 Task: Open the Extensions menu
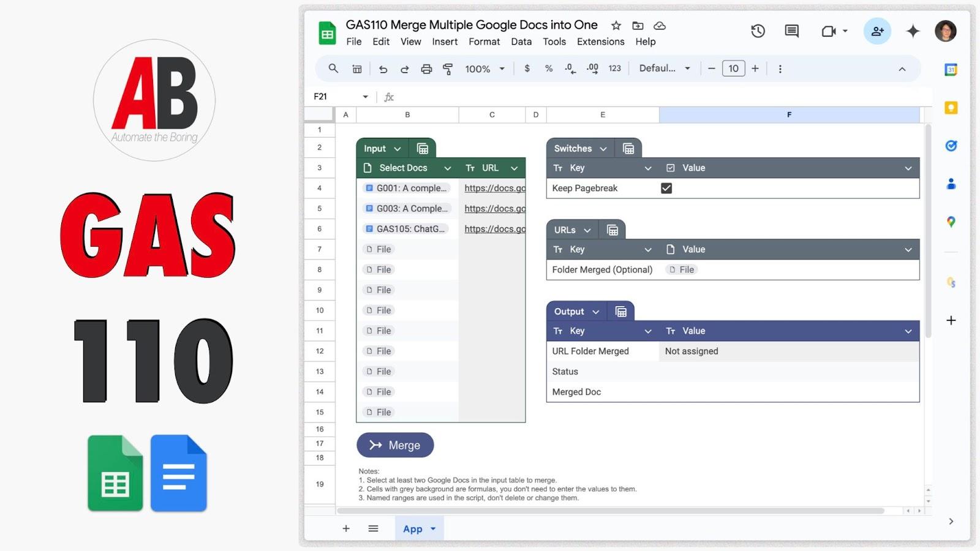point(600,42)
